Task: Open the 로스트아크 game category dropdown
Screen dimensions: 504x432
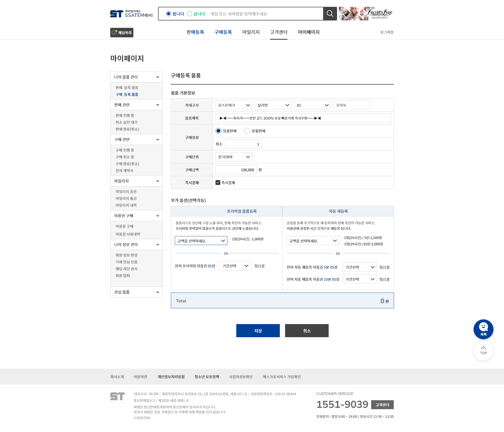Action: pyautogui.click(x=234, y=105)
